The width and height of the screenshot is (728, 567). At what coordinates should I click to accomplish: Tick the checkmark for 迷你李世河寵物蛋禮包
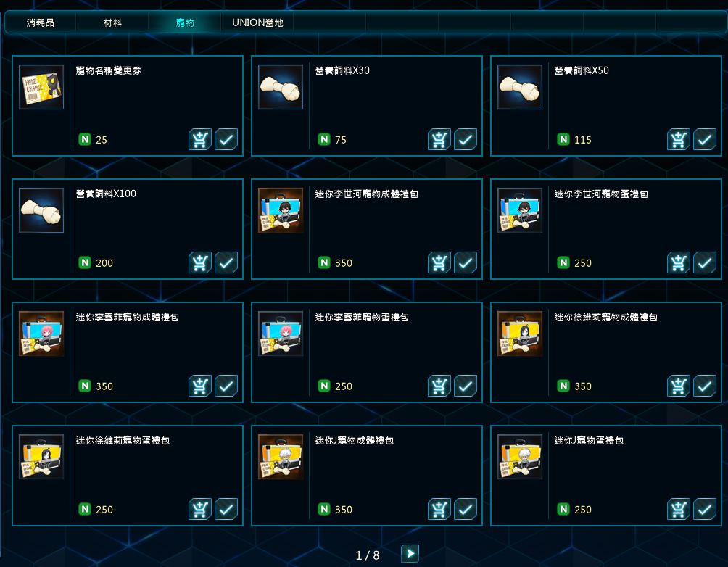[705, 262]
